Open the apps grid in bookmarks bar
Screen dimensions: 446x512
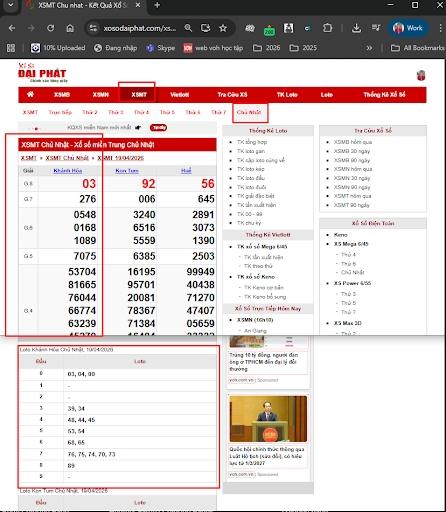pos(11,48)
